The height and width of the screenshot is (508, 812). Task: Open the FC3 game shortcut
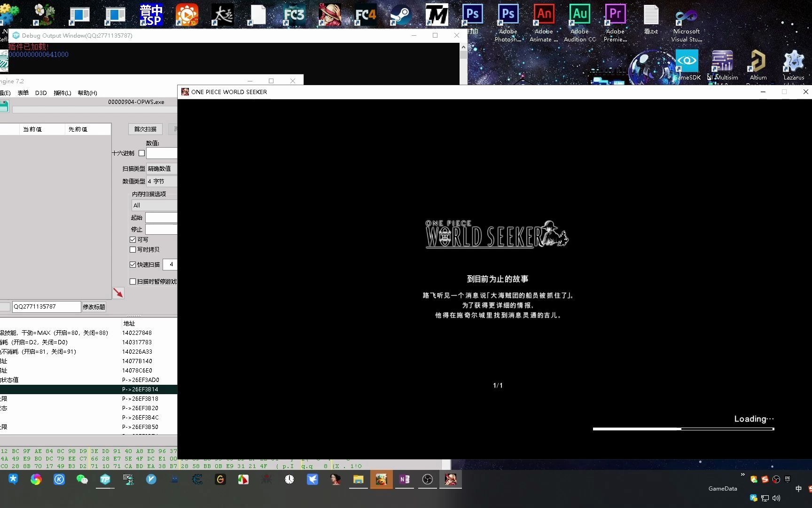[x=294, y=15]
